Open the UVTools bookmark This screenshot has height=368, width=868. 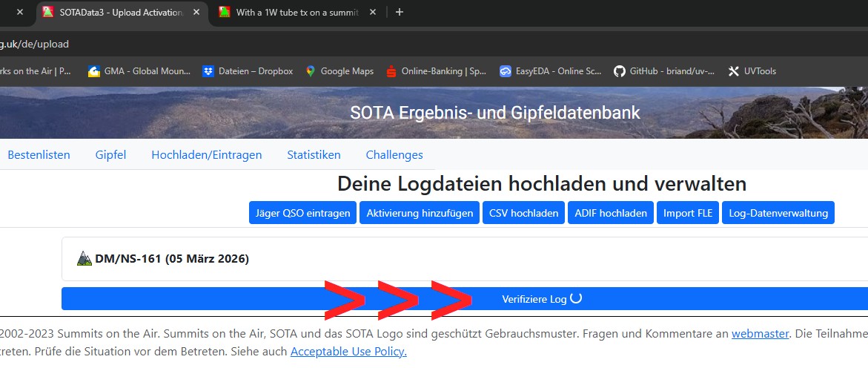coord(752,71)
